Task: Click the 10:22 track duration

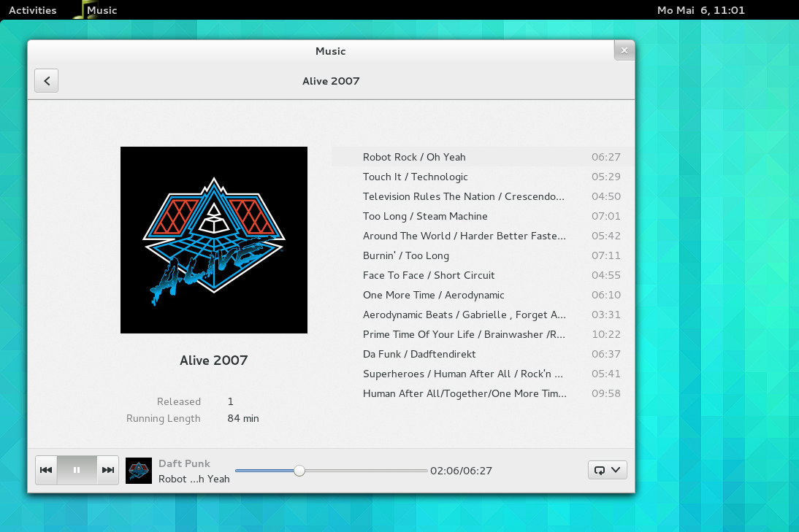Action: [x=606, y=334]
